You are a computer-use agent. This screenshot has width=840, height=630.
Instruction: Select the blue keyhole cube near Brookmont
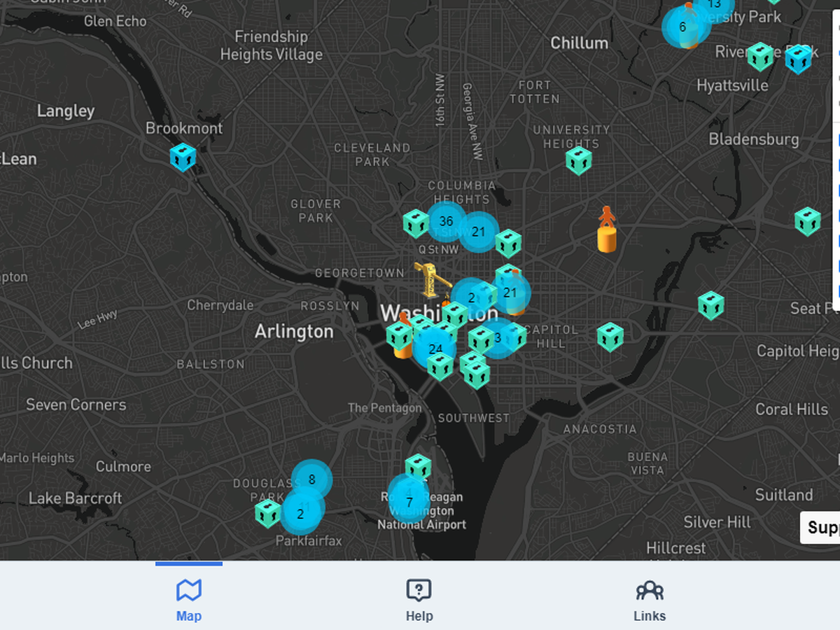point(183,157)
